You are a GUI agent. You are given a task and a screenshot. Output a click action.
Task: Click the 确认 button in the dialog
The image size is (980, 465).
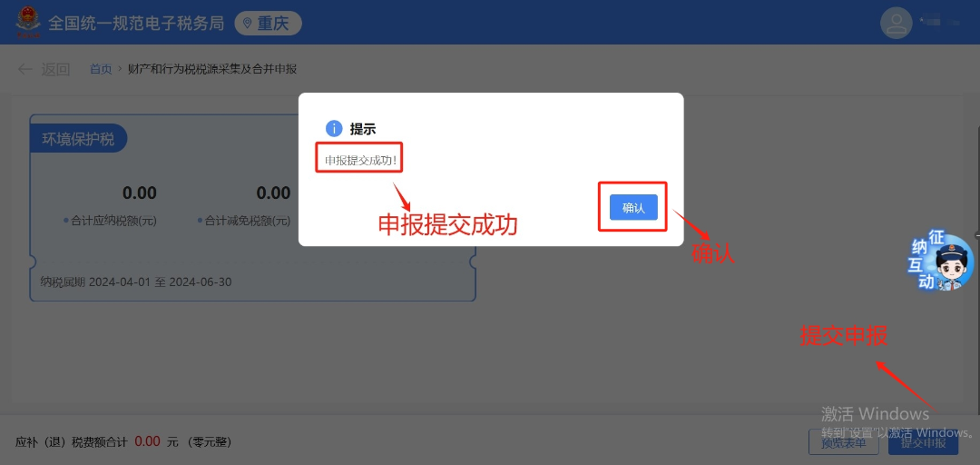pyautogui.click(x=633, y=207)
